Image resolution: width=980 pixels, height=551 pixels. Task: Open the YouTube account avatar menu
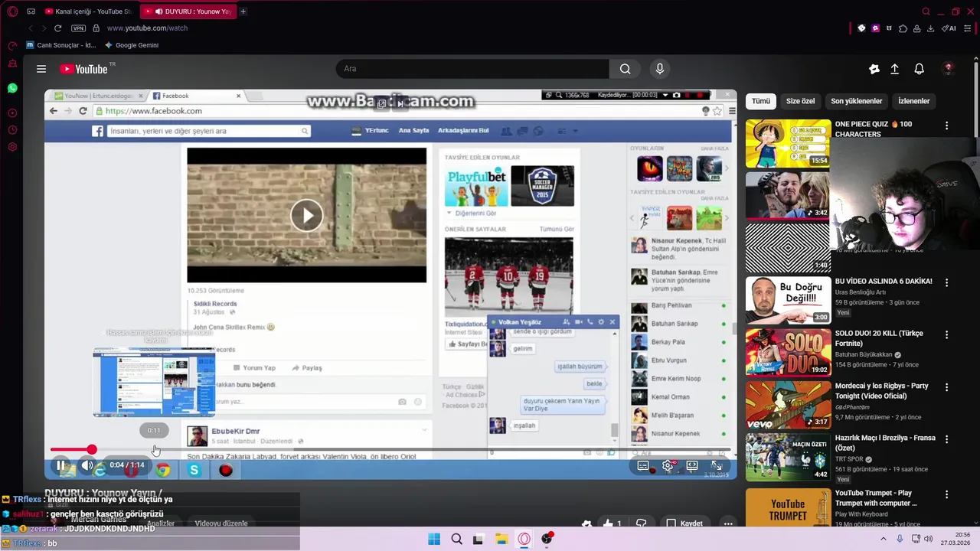point(948,69)
